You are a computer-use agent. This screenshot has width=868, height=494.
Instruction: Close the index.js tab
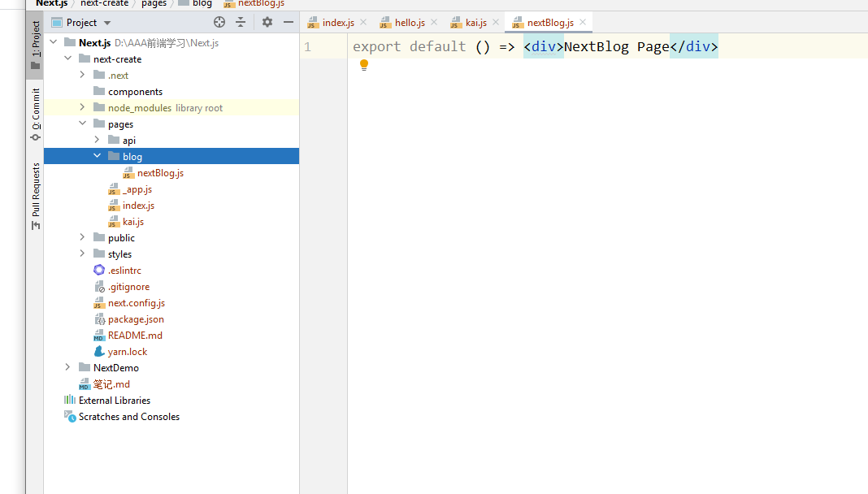pos(363,22)
